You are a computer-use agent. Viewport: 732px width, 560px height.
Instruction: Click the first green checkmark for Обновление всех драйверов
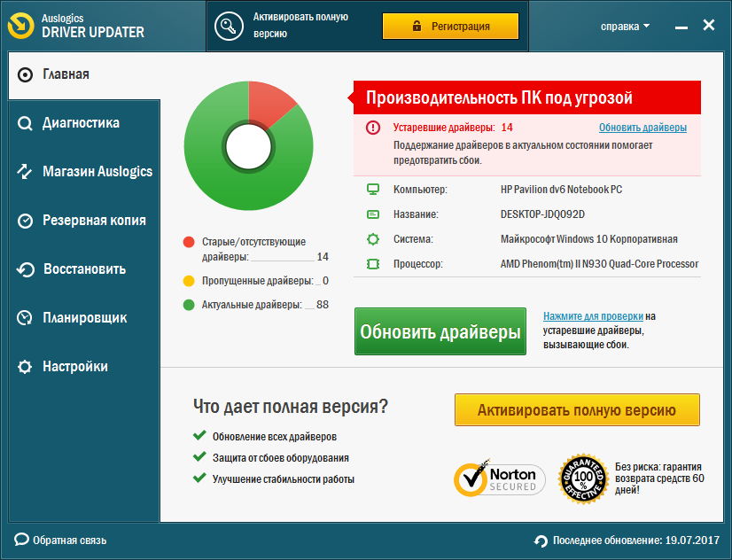(199, 435)
